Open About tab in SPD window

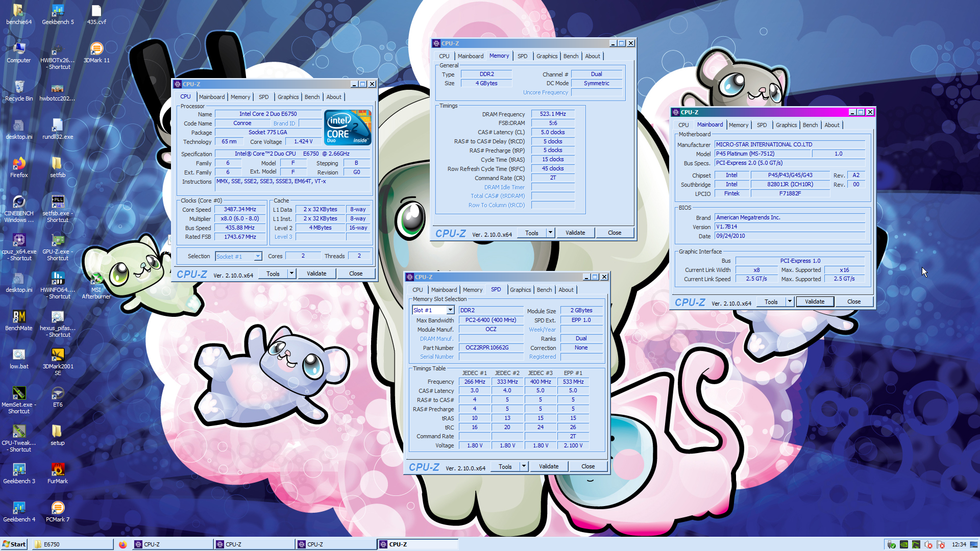(566, 290)
